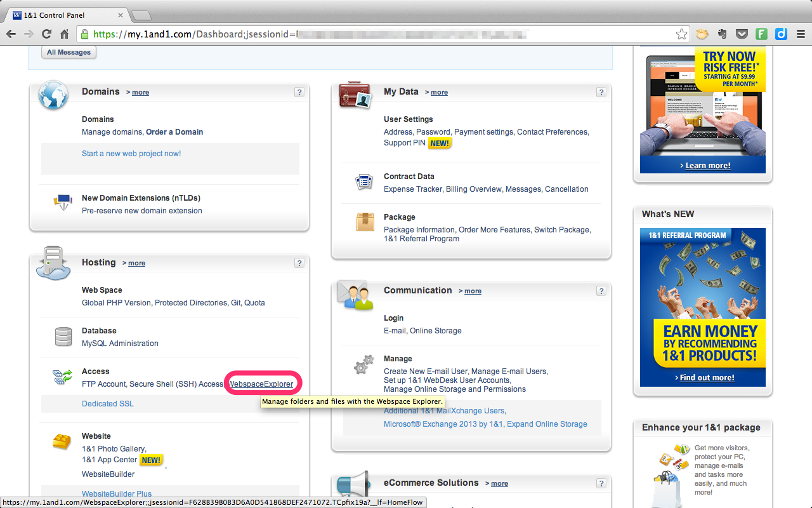
Task: Open the green F extension icon
Action: click(x=762, y=34)
